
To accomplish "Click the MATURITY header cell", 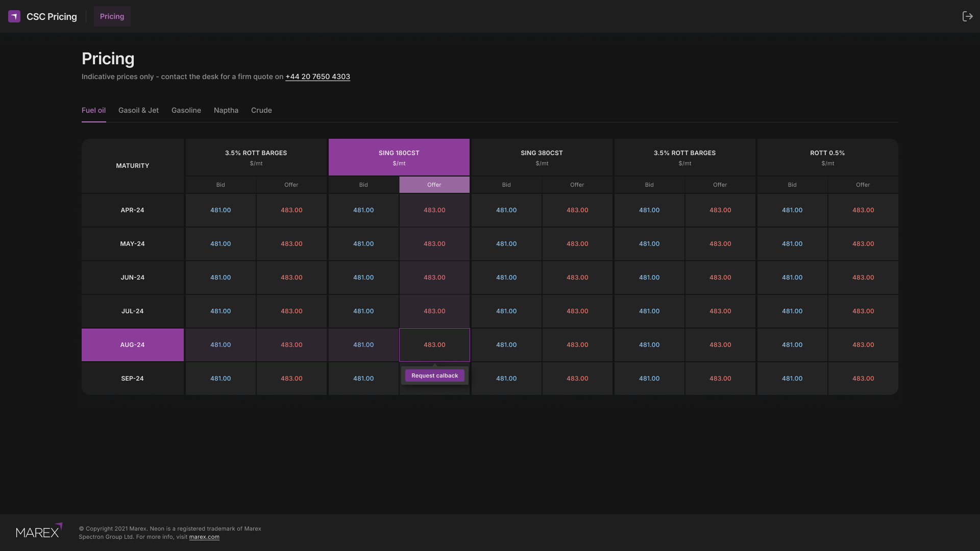I will [133, 166].
